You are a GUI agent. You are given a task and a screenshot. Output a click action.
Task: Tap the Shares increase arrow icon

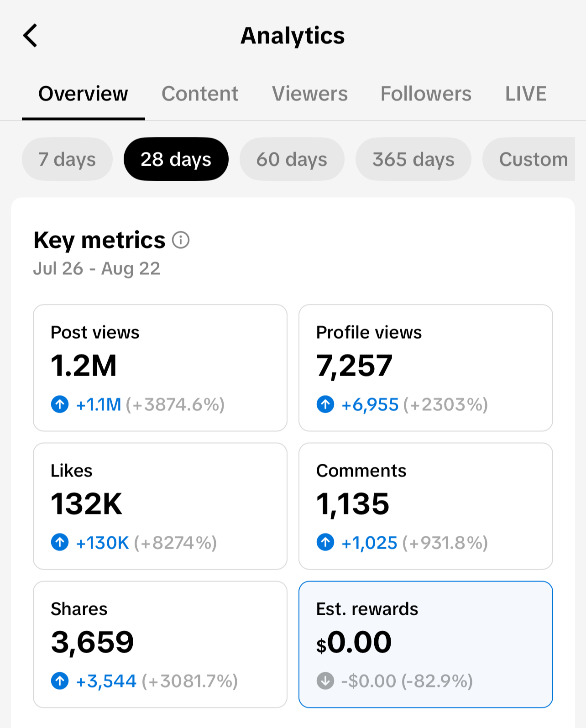point(60,681)
